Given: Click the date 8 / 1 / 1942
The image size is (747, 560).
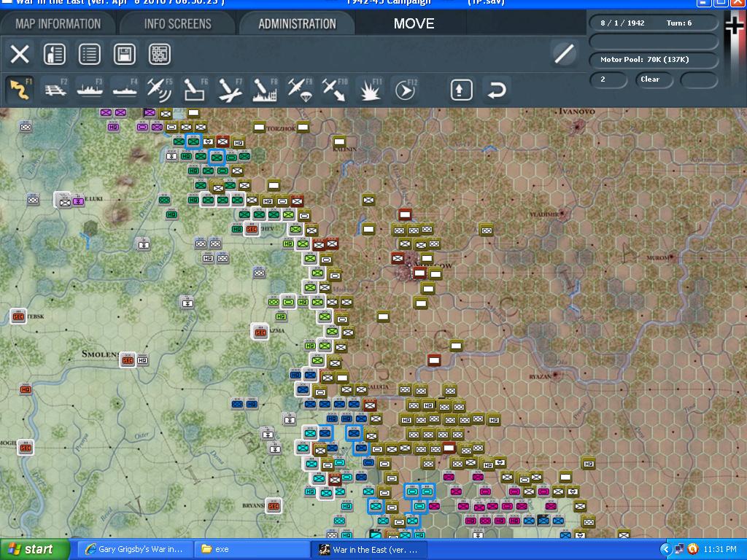Looking at the screenshot, I should [x=622, y=23].
